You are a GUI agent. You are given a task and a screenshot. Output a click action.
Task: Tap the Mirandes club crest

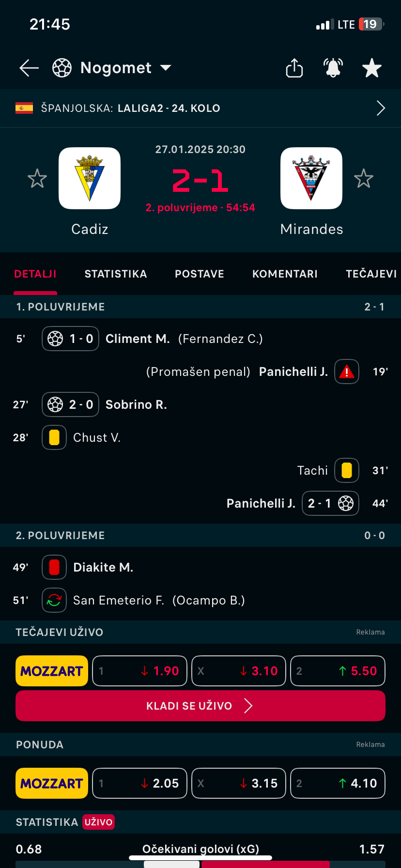click(x=311, y=178)
